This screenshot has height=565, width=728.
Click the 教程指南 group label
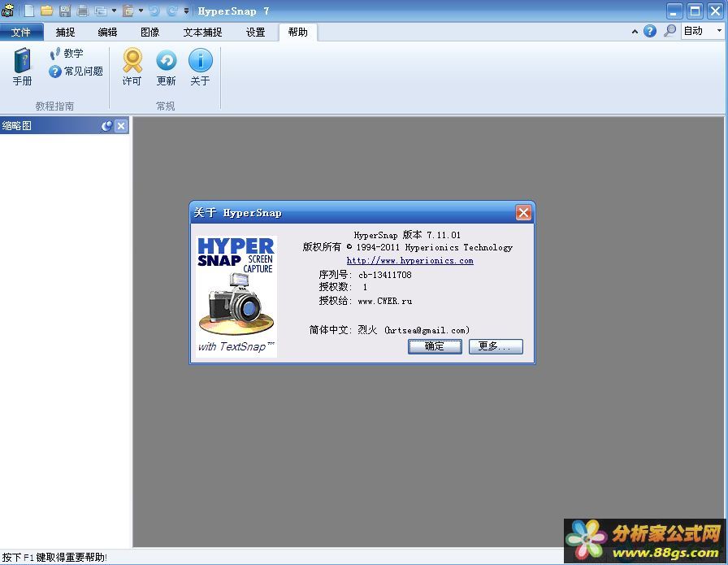tap(54, 106)
